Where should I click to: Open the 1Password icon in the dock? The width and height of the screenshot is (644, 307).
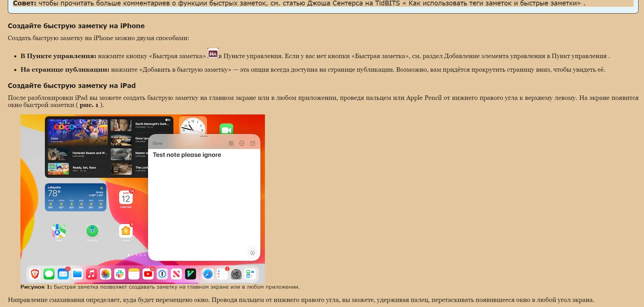point(162,274)
